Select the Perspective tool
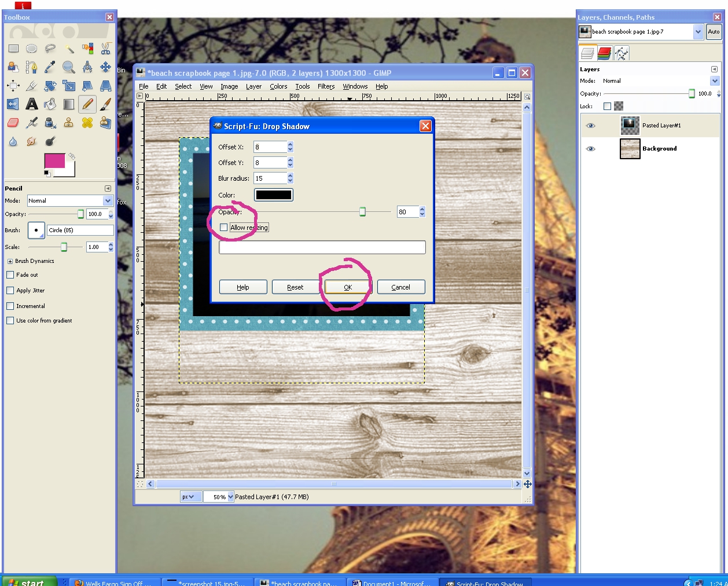Image resolution: width=728 pixels, height=586 pixels. coord(106,86)
